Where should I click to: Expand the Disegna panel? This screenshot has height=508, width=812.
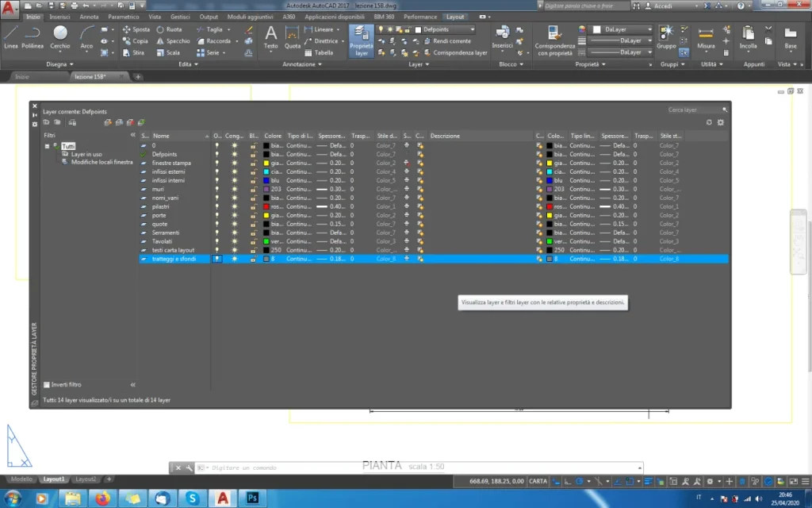(59, 64)
